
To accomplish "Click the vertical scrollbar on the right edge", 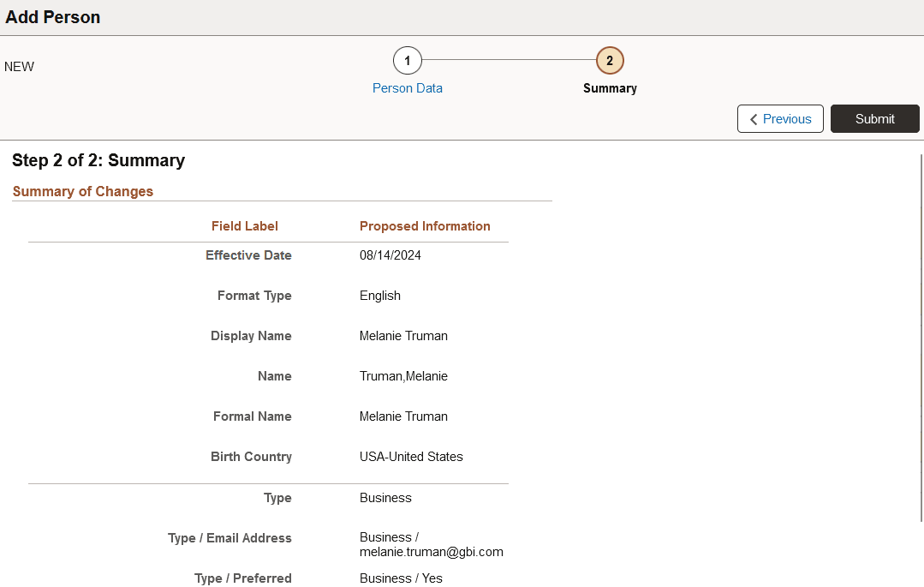I will [919, 343].
